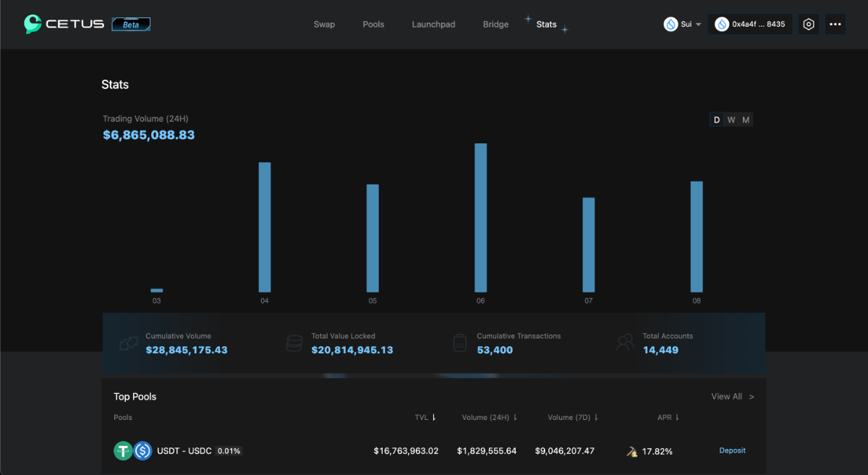Click the Sui network logo icon
The height and width of the screenshot is (475, 868).
pos(671,24)
